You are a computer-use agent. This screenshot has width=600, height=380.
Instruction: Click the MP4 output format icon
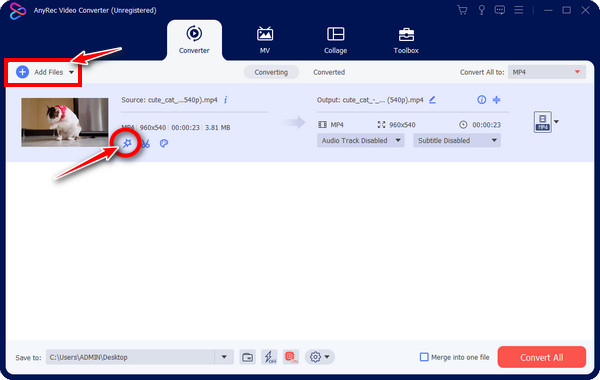(x=543, y=122)
